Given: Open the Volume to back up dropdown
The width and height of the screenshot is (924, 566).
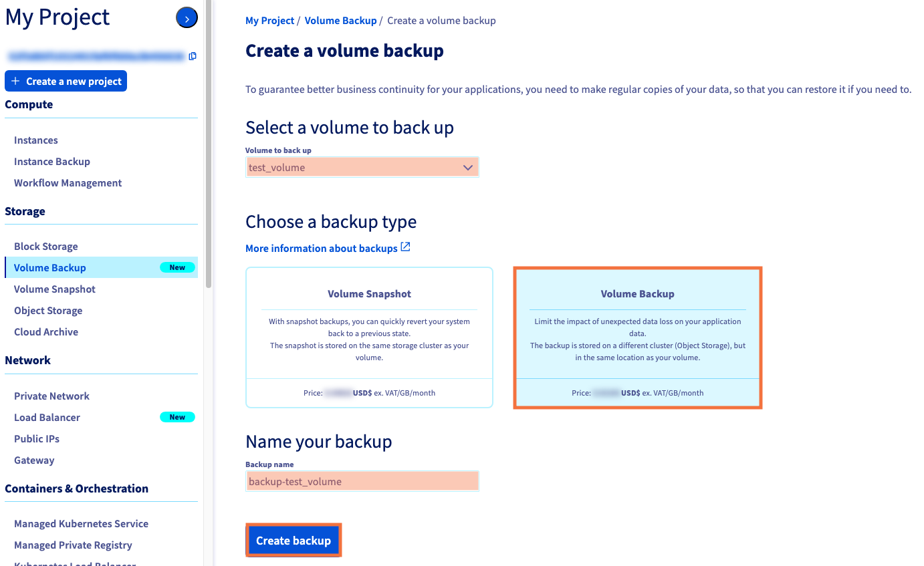Looking at the screenshot, I should coord(362,167).
